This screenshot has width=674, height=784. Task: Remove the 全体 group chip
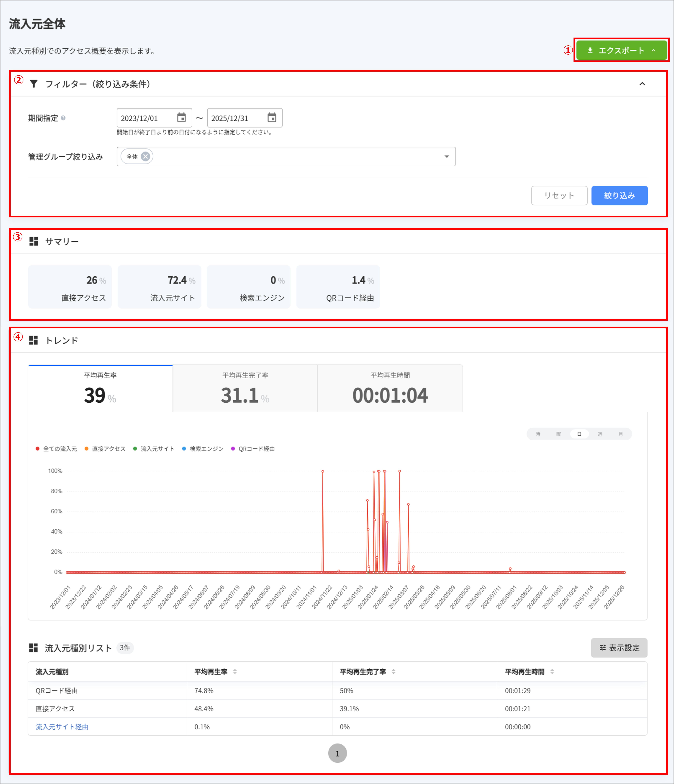coord(145,157)
